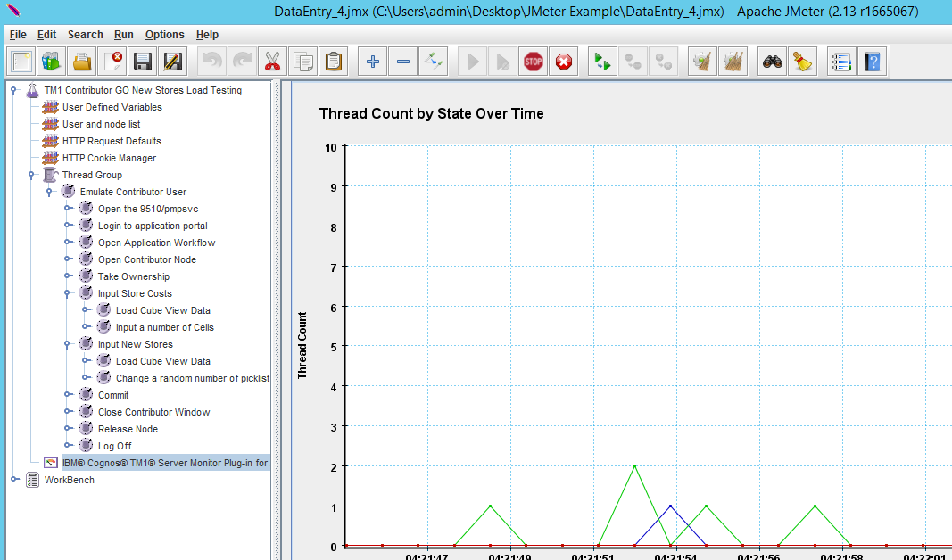Expand the Take Ownership node
The width and height of the screenshot is (952, 560).
click(x=68, y=276)
